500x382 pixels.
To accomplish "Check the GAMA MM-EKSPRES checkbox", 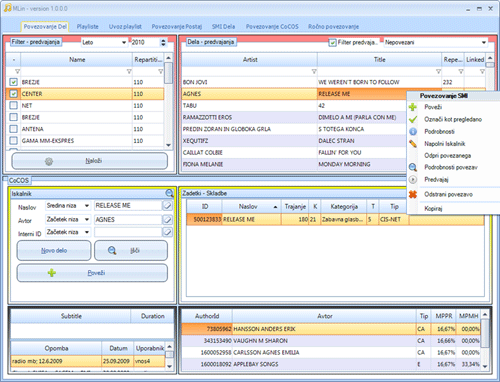I will [13, 141].
